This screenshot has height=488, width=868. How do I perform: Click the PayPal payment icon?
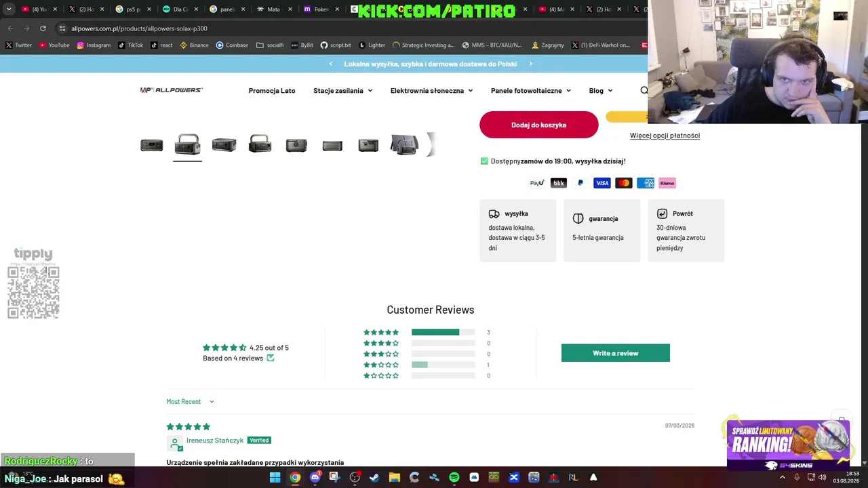click(580, 183)
